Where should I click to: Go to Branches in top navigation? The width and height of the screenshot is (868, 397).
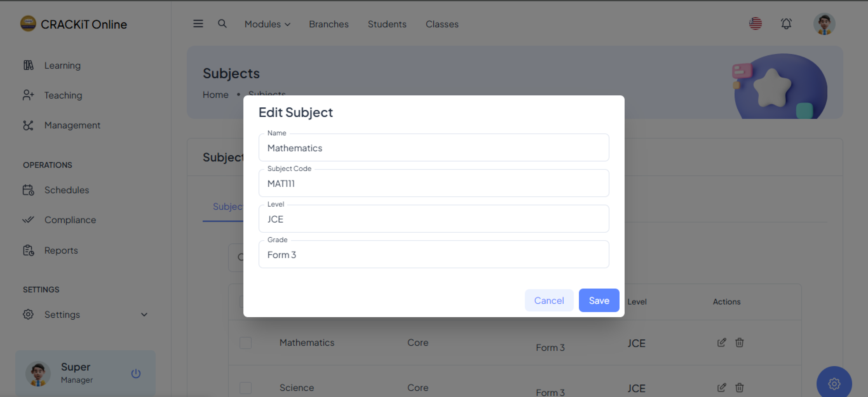(328, 24)
